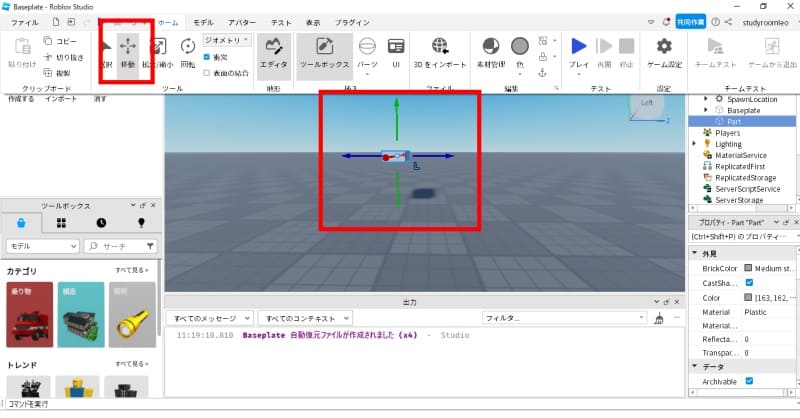The height and width of the screenshot is (418, 800).
Task: Open the UI ribbon button
Action: (x=396, y=54)
